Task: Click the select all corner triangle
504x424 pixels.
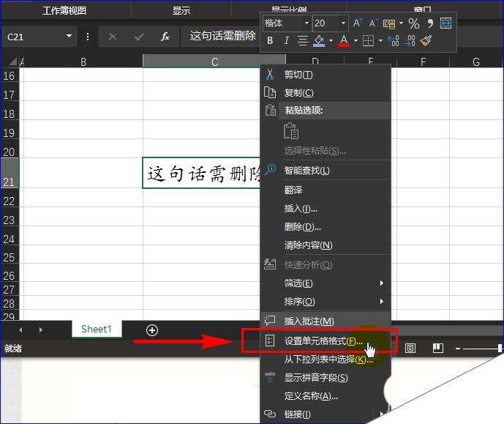Action: (x=13, y=62)
